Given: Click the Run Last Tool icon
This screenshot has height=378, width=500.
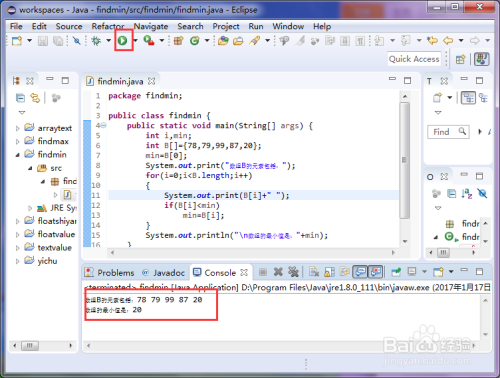Looking at the screenshot, I should point(149,41).
